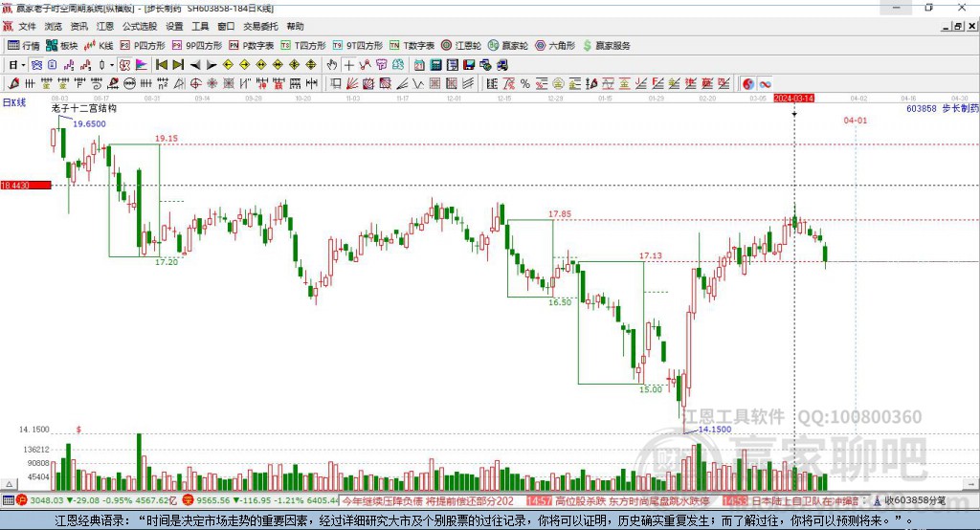The image size is (980, 530).
Task: Open the calculator icon in toolbar
Action: [435, 65]
